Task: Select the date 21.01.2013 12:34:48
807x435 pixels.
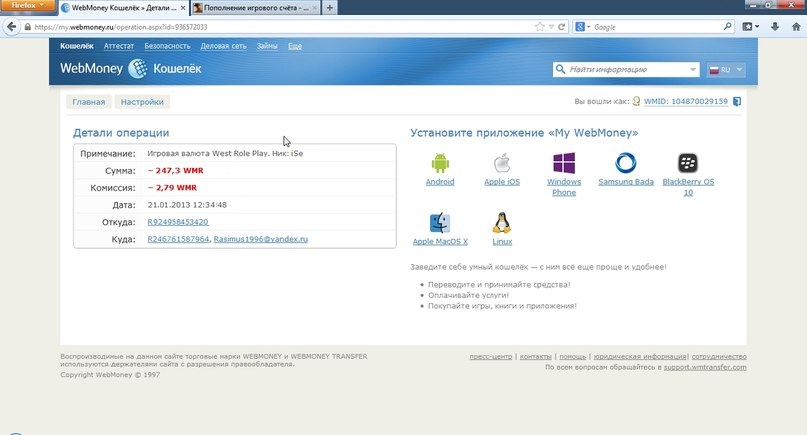Action: 187,204
